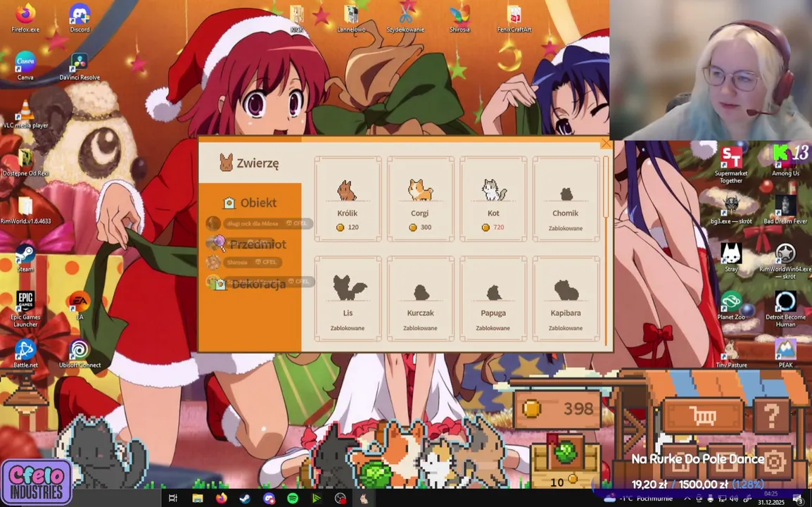Open the RimWorldWin64.exe shortcut
The height and width of the screenshot is (507, 812).
(785, 261)
